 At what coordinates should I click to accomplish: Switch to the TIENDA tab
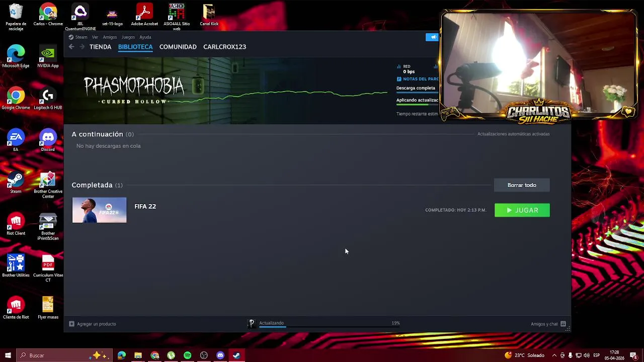tap(100, 47)
